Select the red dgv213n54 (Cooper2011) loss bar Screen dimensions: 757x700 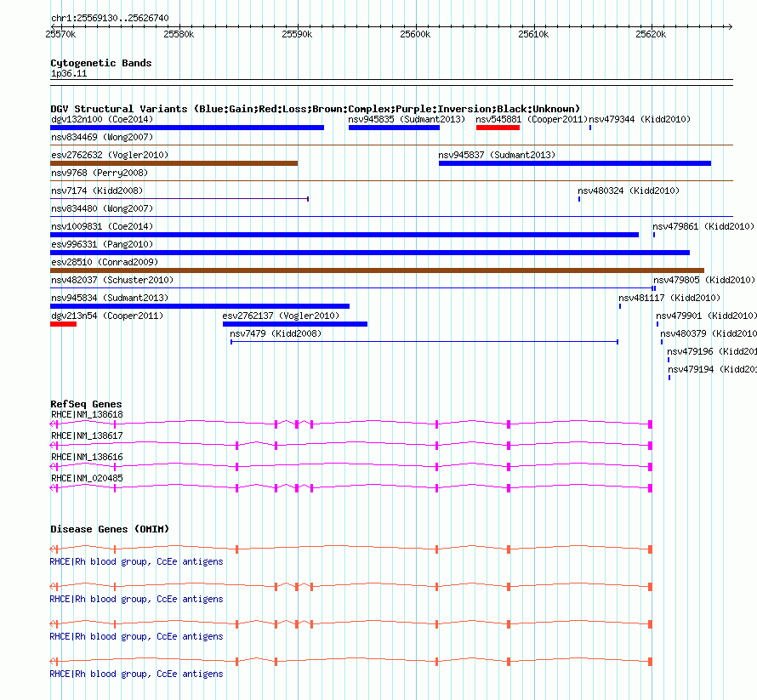[63, 324]
